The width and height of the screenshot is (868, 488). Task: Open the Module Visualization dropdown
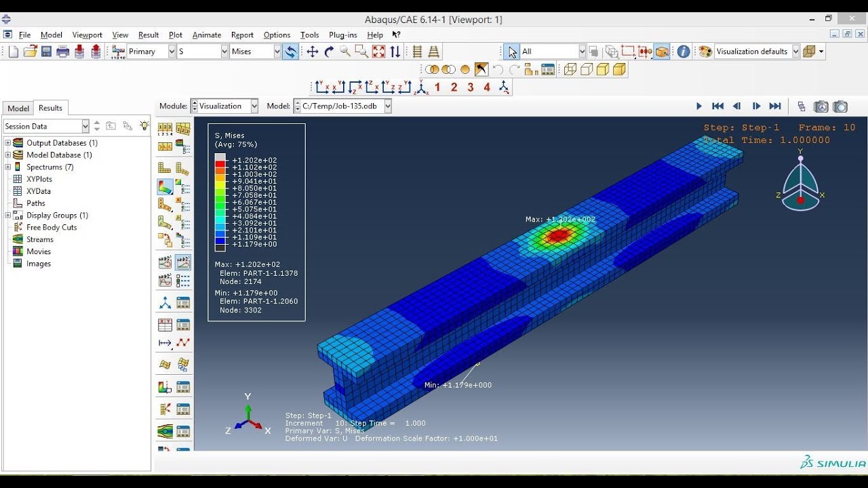(254, 106)
